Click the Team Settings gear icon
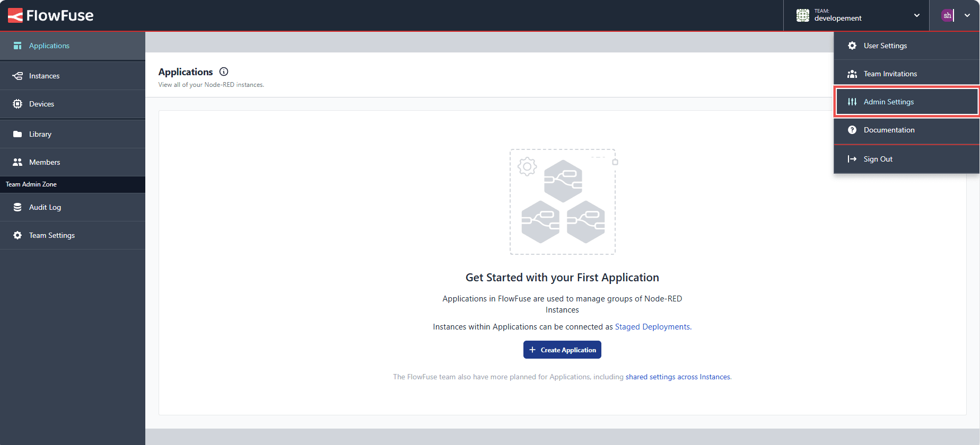The height and width of the screenshot is (445, 980). [17, 235]
